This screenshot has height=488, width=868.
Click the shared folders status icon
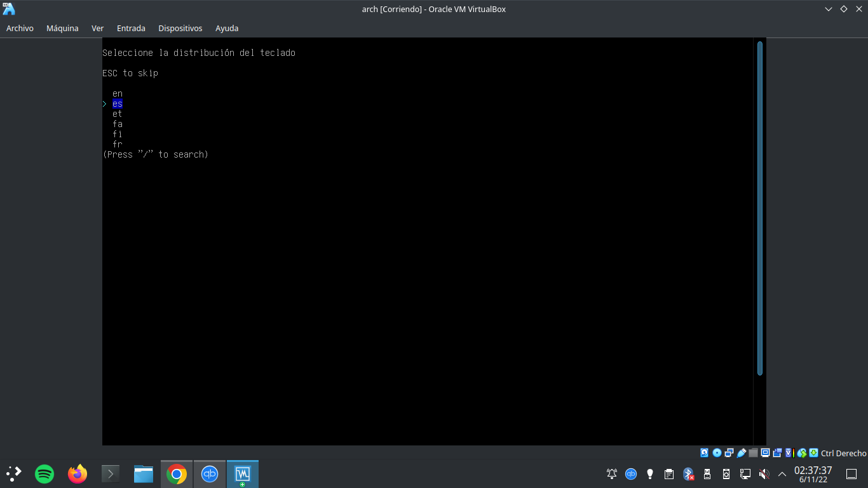752,453
